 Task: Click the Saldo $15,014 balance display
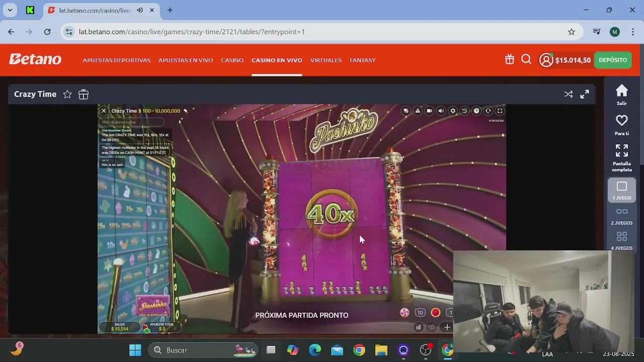pos(120,327)
